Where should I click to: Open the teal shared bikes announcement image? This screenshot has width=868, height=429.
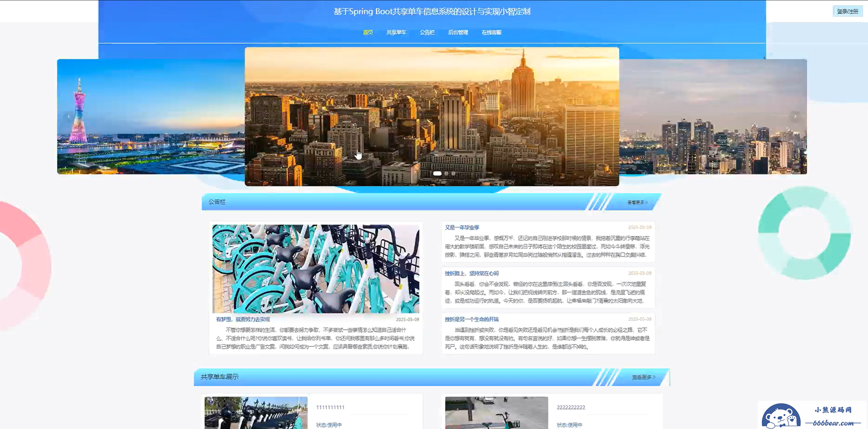tap(316, 269)
